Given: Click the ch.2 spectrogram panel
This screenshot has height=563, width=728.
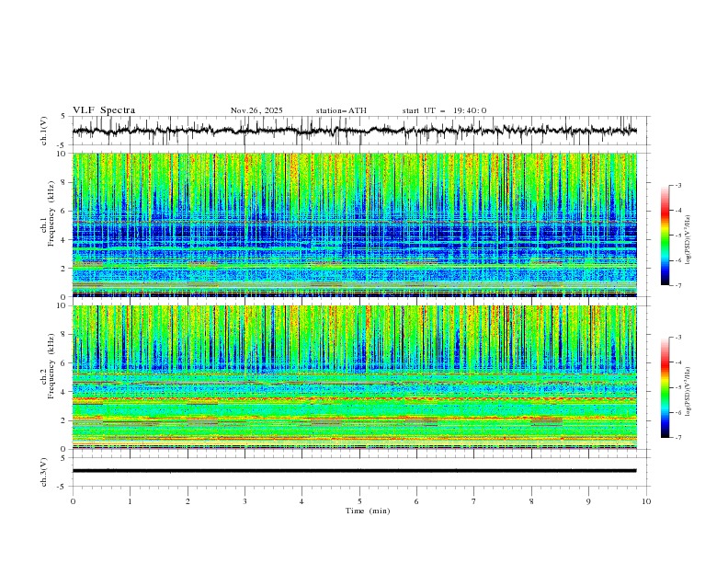Looking at the screenshot, I should click(x=355, y=377).
